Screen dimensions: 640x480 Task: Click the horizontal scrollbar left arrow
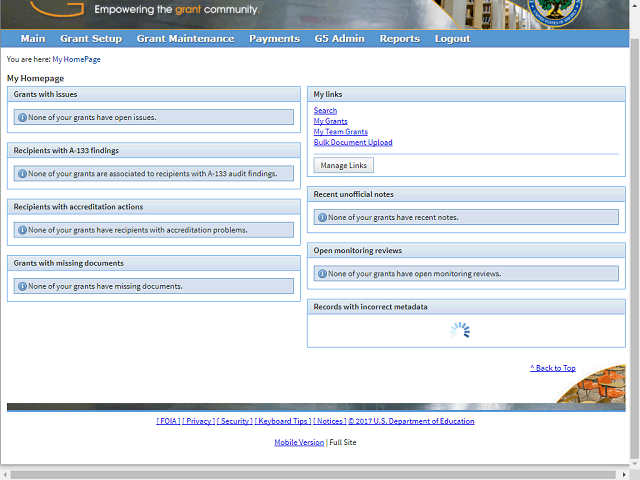[4, 475]
